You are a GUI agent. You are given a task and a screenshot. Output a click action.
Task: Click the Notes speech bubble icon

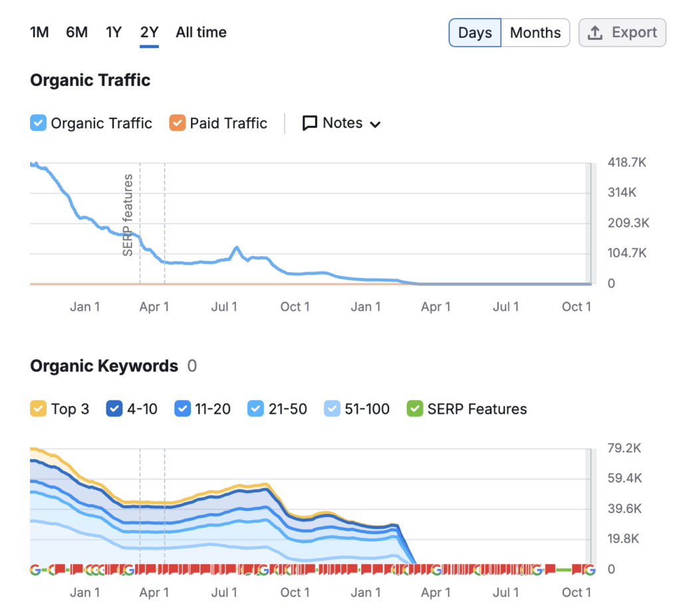[310, 124]
